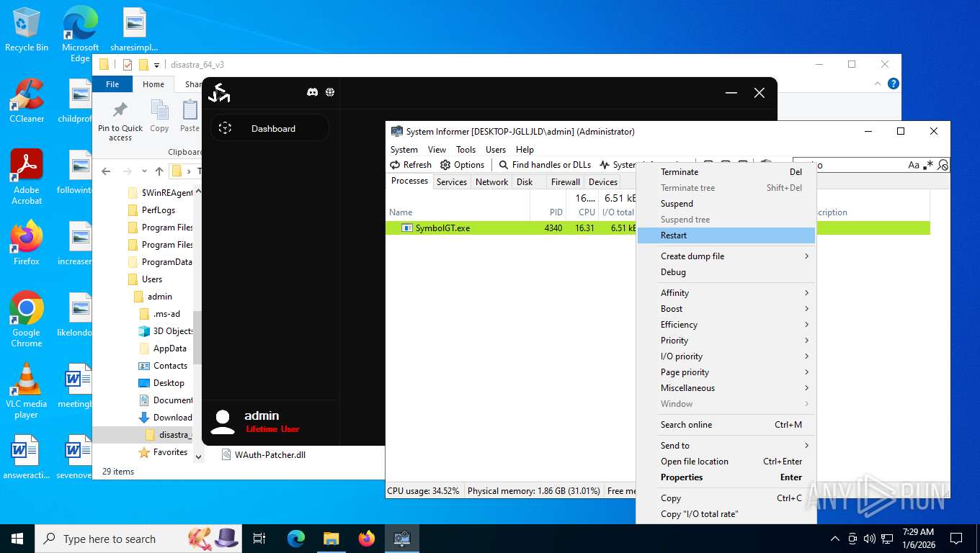This screenshot has width=980, height=553.
Task: Refresh the System Informer process list
Action: point(411,165)
